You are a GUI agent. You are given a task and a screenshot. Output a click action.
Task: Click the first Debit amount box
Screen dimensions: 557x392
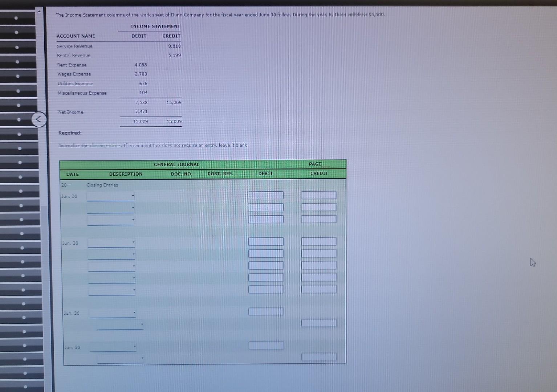point(265,195)
